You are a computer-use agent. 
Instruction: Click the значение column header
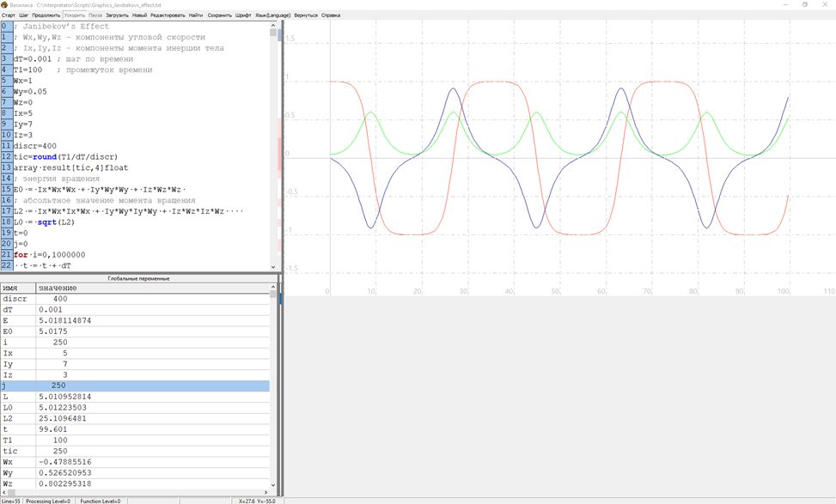[58, 288]
